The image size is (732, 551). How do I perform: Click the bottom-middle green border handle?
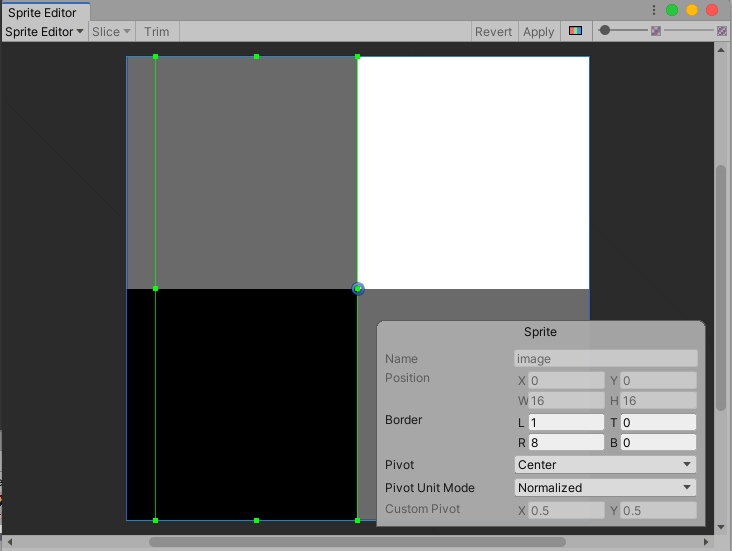pyautogui.click(x=256, y=520)
